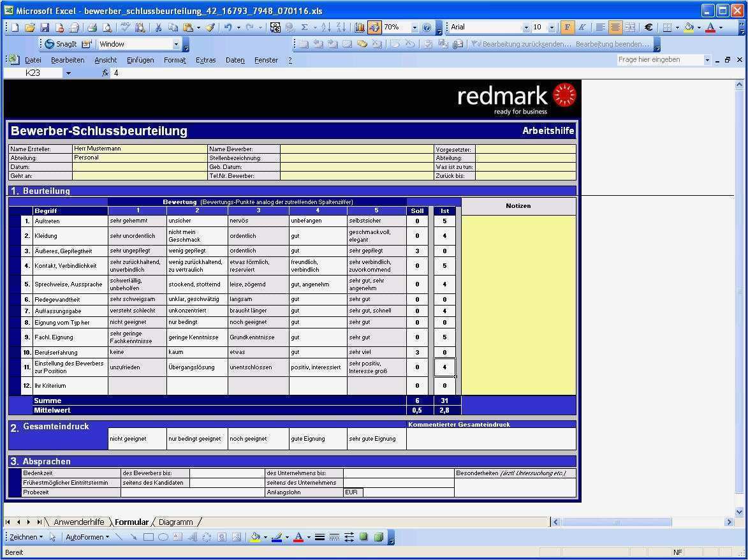Open the font size dropdown
The height and width of the screenshot is (560, 748).
click(x=552, y=27)
